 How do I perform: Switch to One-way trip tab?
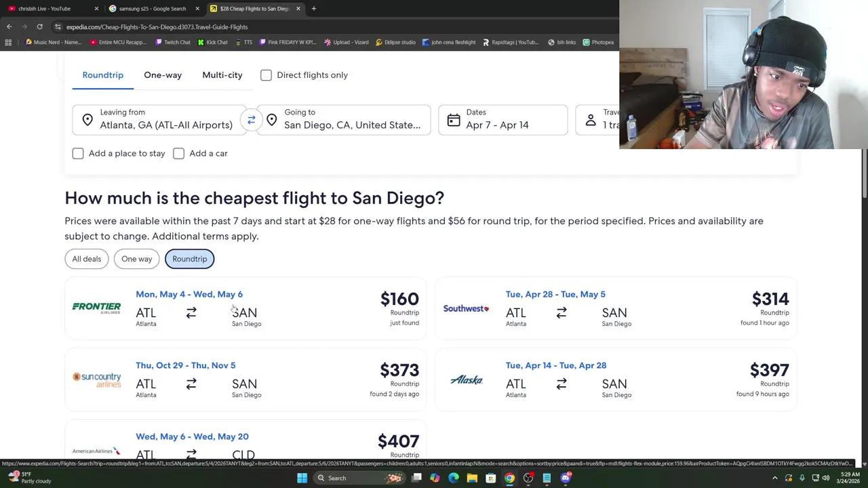[163, 75]
